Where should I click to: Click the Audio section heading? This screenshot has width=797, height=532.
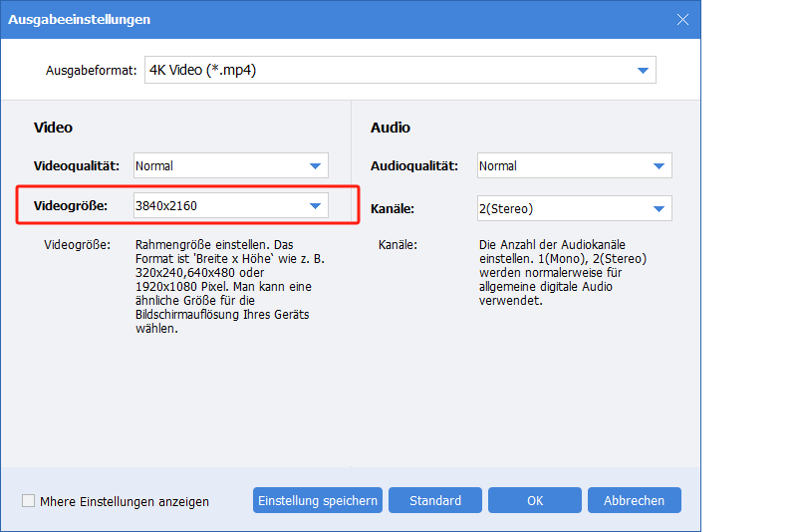click(x=390, y=128)
